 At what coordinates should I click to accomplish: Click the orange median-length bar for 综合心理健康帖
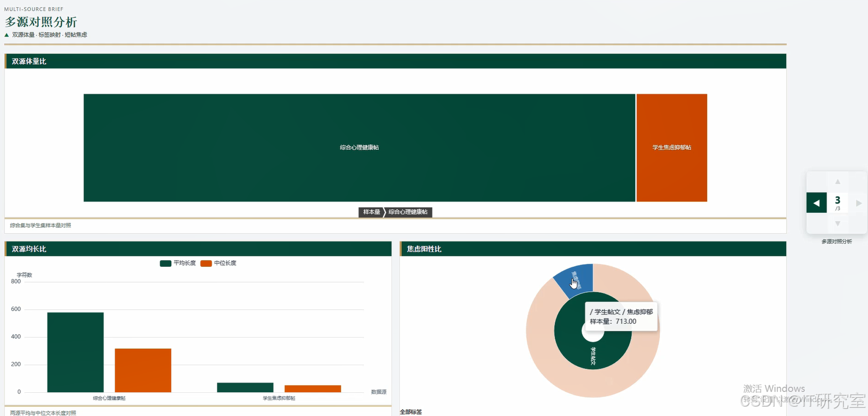point(143,370)
